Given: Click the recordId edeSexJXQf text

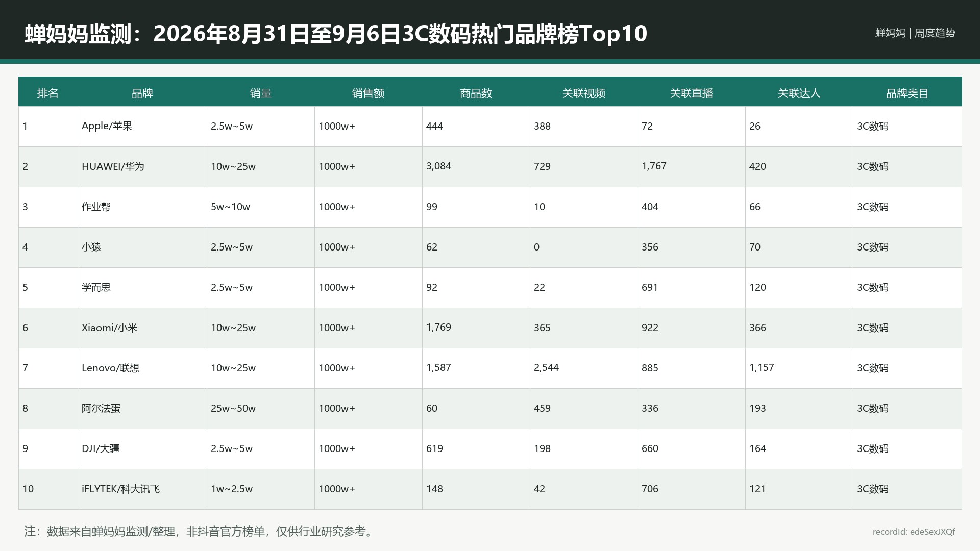Looking at the screenshot, I should pyautogui.click(x=914, y=532).
